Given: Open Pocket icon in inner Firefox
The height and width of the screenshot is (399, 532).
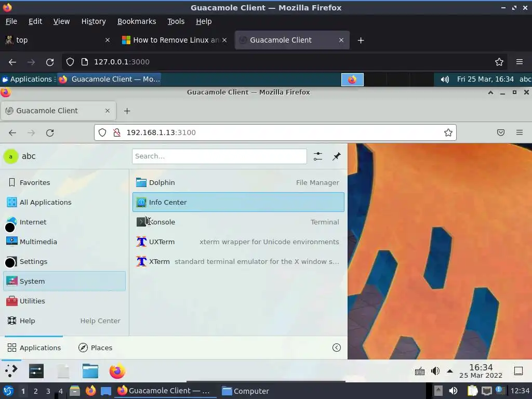Looking at the screenshot, I should coord(500,132).
